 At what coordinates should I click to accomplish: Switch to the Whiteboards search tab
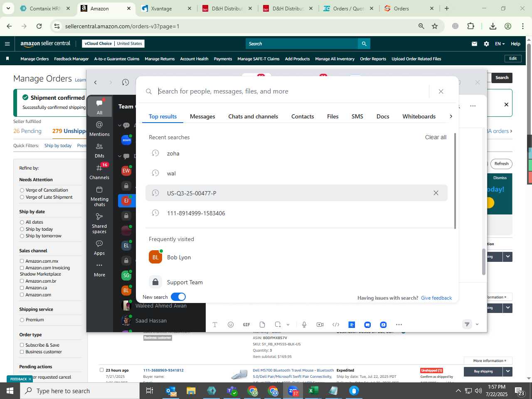[419, 116]
